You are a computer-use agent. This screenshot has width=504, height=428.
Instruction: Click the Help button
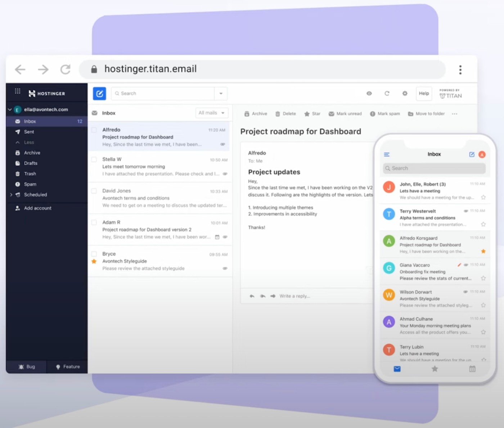tap(424, 94)
